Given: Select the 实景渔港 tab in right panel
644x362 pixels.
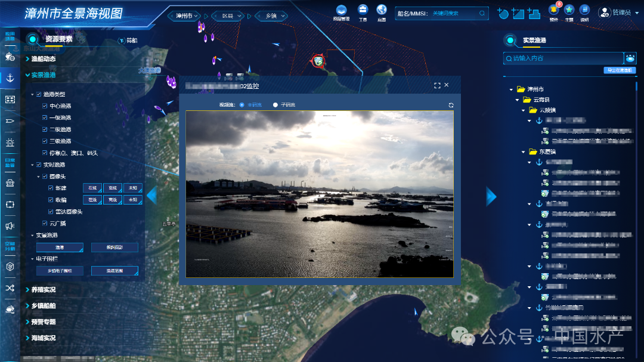Looking at the screenshot, I should pos(534,41).
